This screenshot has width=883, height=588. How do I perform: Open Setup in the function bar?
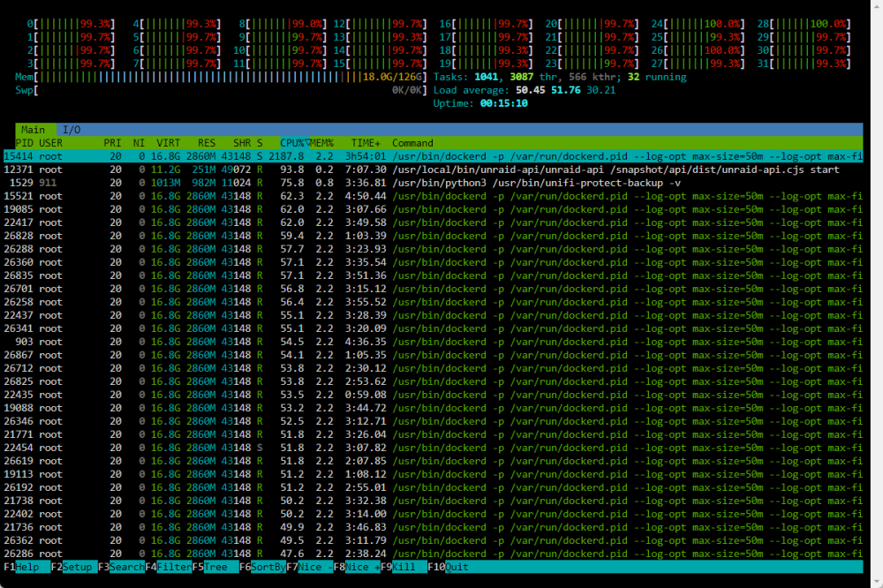click(x=74, y=567)
